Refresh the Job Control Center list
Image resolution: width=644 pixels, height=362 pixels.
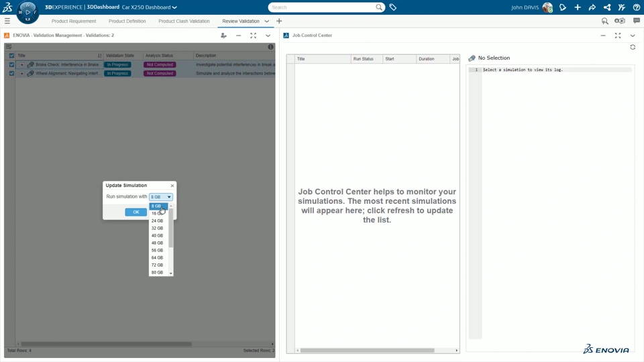633,47
